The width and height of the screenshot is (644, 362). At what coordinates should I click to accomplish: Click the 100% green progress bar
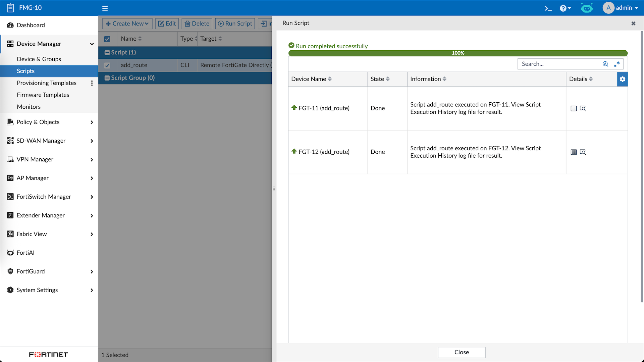click(x=458, y=53)
